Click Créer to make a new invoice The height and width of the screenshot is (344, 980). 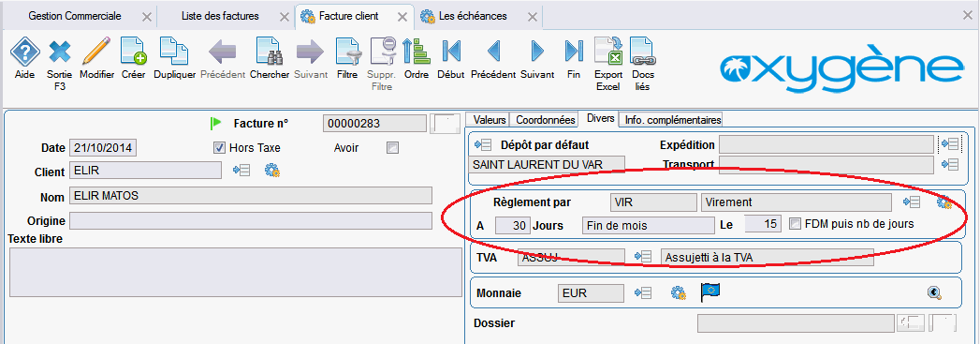click(133, 51)
